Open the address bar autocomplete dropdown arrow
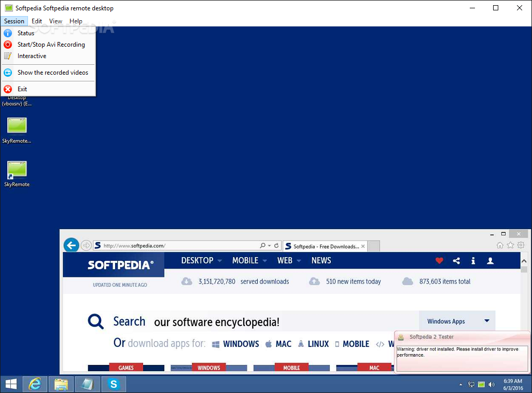Screen dimensions: 532x393 point(270,246)
